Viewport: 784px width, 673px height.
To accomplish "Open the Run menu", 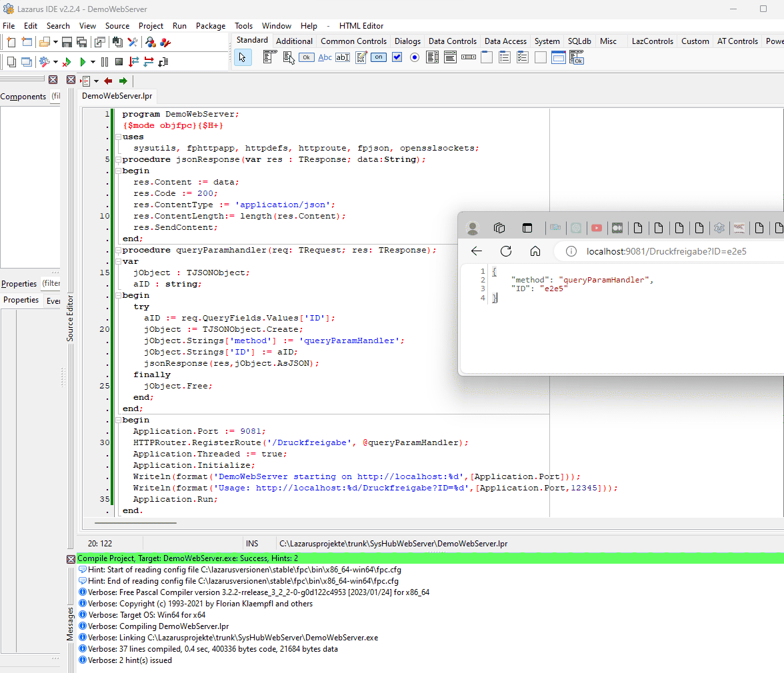I will coord(179,26).
